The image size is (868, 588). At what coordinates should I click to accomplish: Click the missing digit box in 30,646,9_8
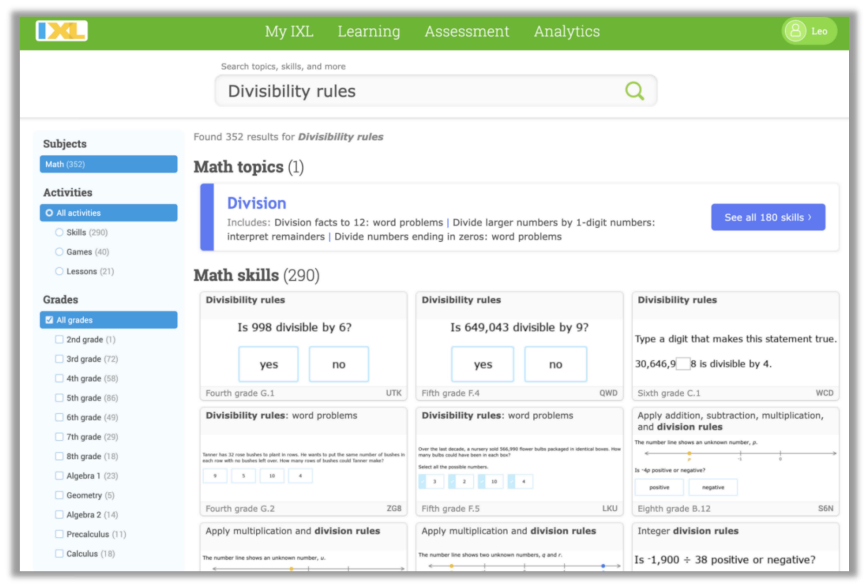(x=683, y=364)
